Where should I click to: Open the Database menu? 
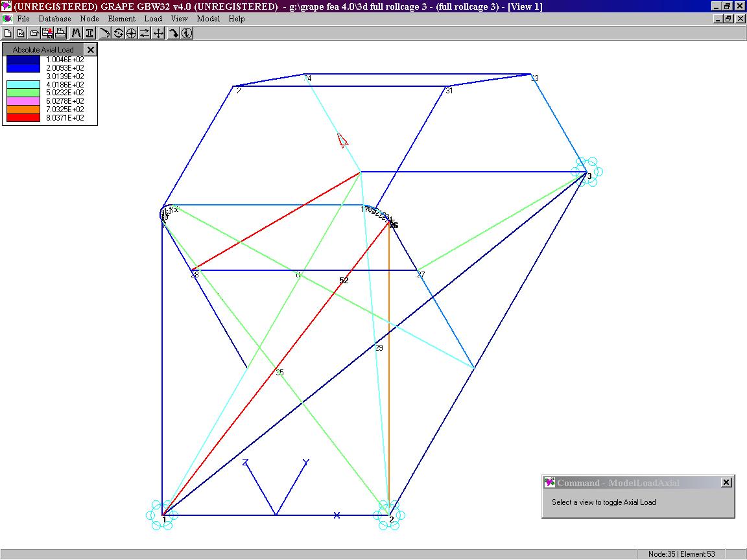pos(54,19)
